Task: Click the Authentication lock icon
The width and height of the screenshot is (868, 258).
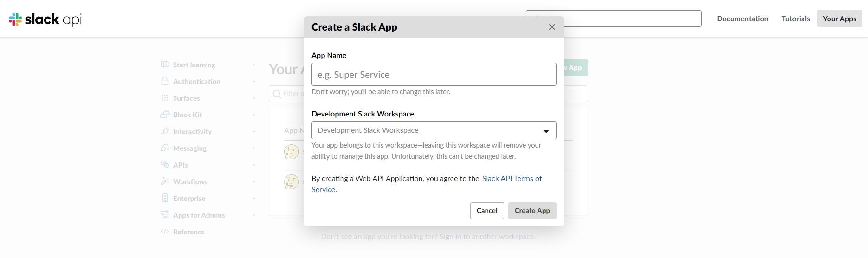Action: click(165, 81)
